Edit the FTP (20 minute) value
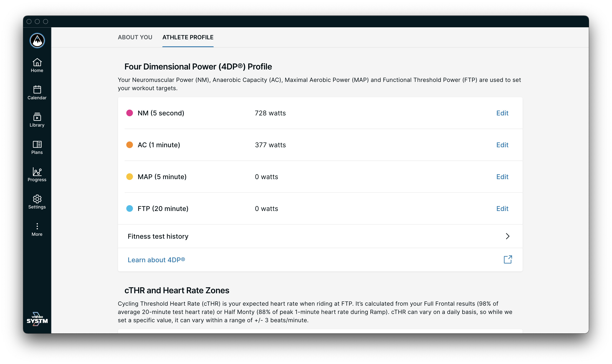Viewport: 612px width, 364px height. click(x=502, y=208)
